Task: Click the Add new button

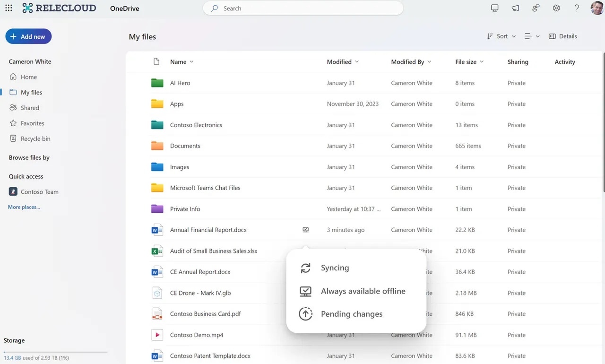Action: point(28,36)
